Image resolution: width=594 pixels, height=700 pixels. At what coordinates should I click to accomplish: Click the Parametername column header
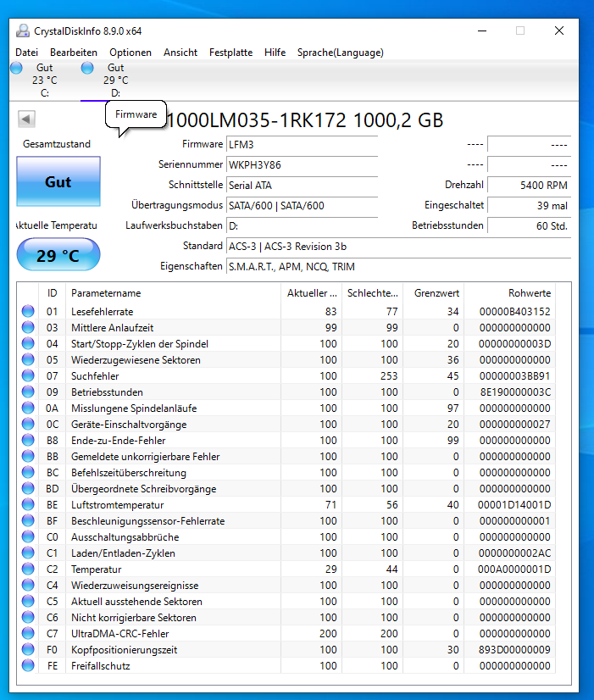click(x=173, y=293)
